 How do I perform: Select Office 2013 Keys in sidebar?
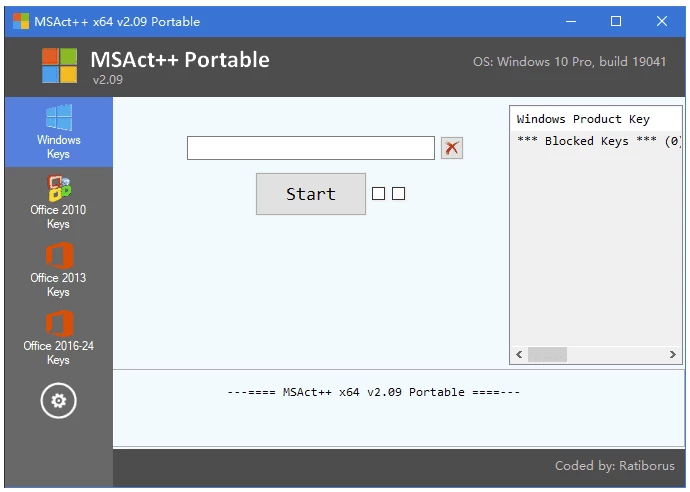pyautogui.click(x=58, y=269)
